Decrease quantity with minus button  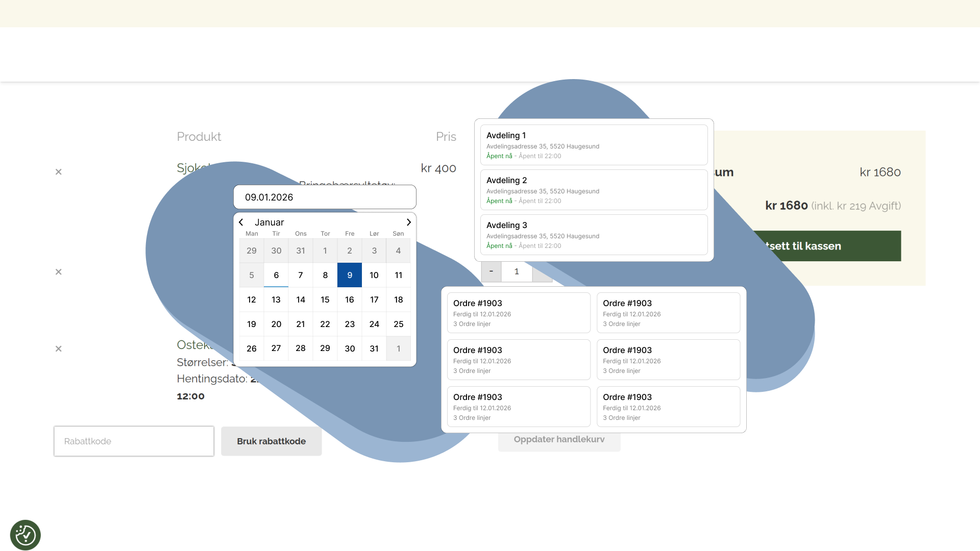[491, 271]
